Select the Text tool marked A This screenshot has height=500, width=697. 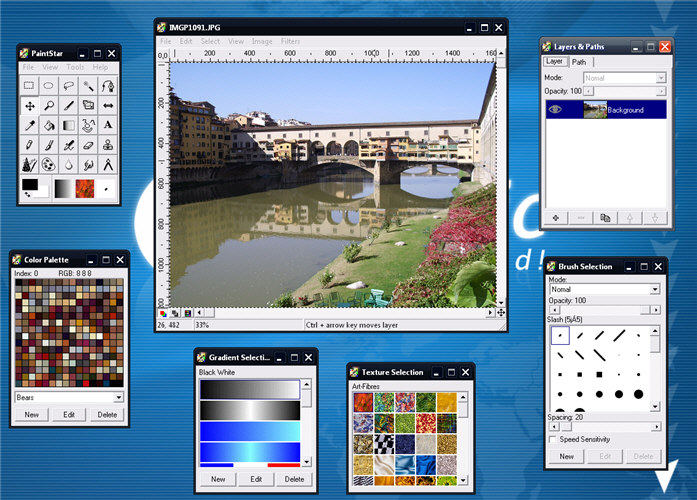pos(108,125)
